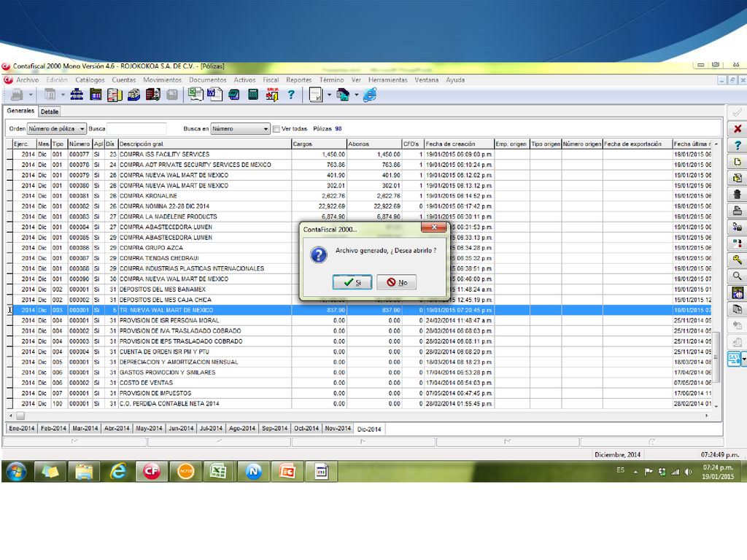Click the building and truck toolbar icon
This screenshot has width=747, height=560.
point(153,95)
